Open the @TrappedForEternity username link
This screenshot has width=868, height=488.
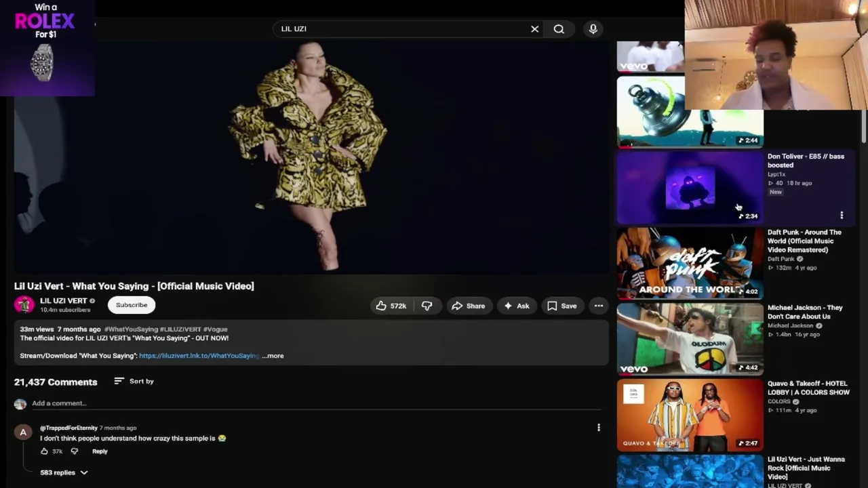(68, 428)
